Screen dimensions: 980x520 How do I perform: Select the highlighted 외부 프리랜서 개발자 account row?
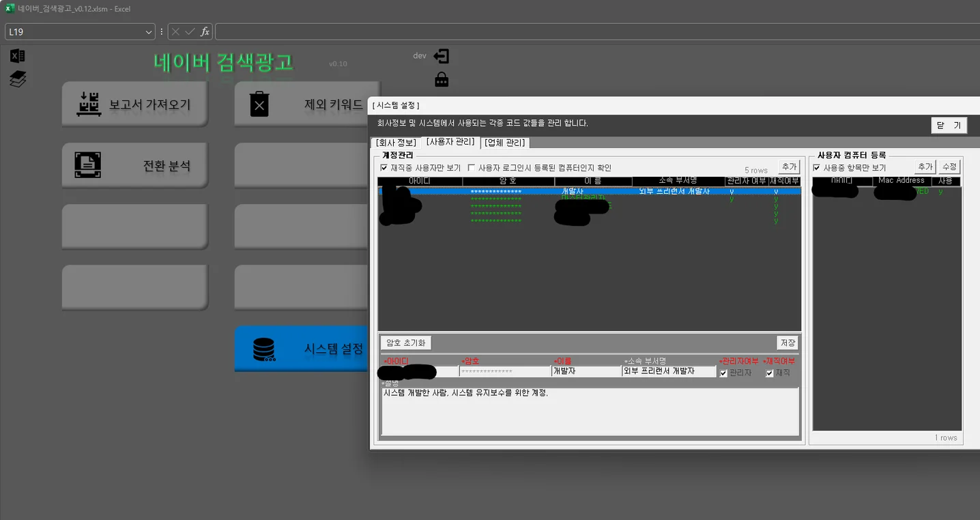point(590,192)
